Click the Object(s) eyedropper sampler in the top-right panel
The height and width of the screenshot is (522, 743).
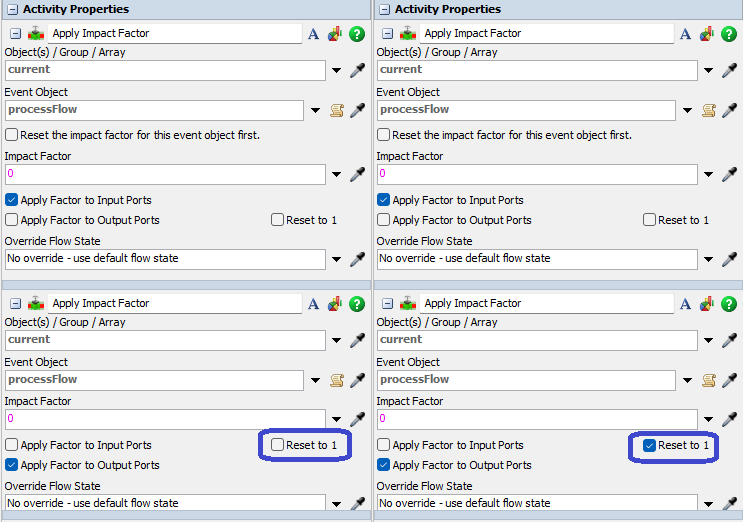[729, 71]
